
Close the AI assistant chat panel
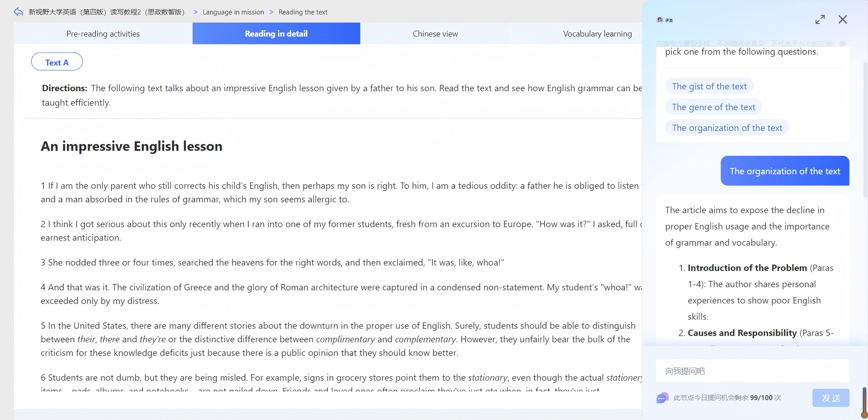pos(843,19)
